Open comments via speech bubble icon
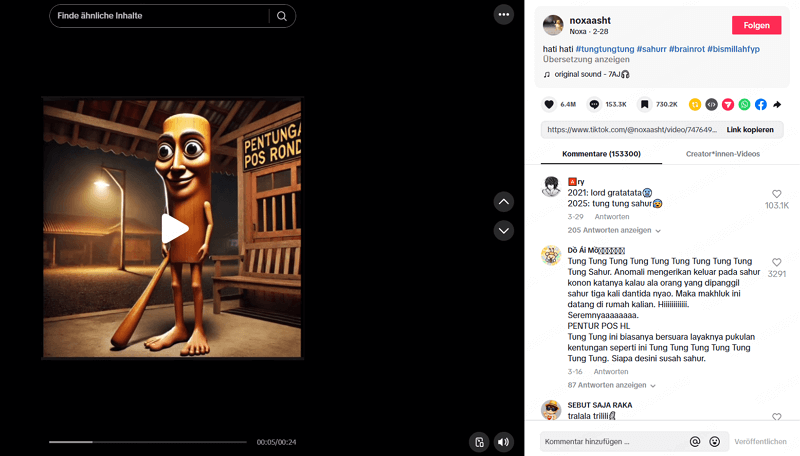800x456 pixels. [594, 105]
